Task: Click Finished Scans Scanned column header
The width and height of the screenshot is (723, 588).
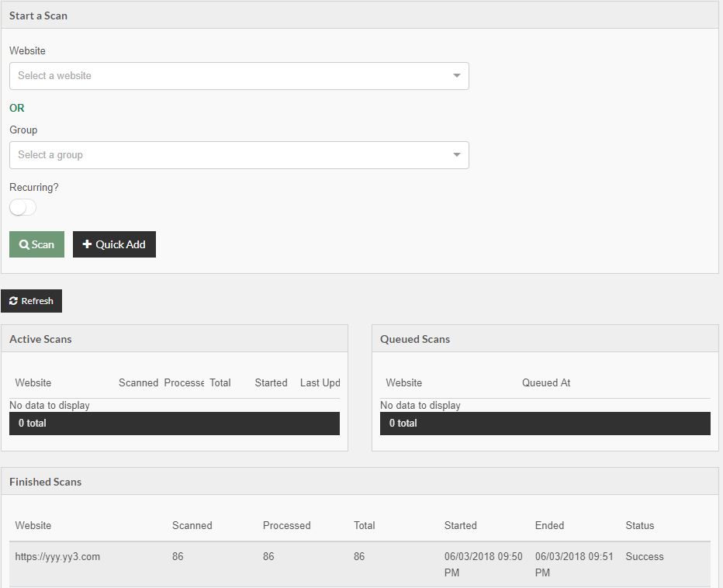Action: point(192,526)
